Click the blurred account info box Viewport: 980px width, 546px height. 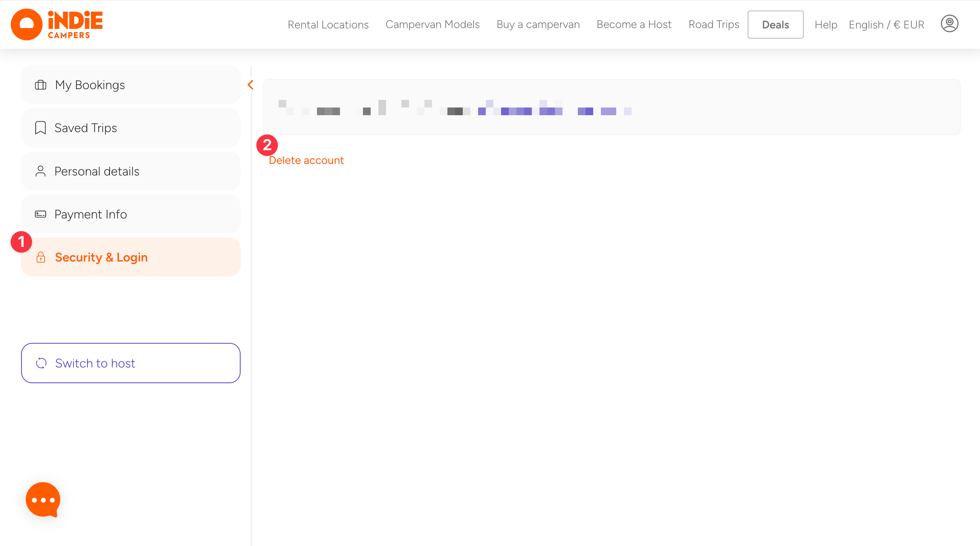611,107
